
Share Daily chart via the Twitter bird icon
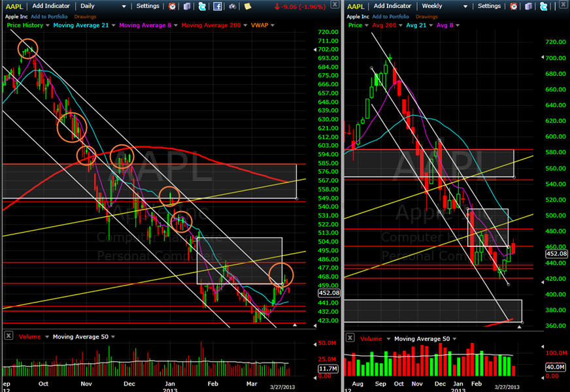click(x=202, y=6)
